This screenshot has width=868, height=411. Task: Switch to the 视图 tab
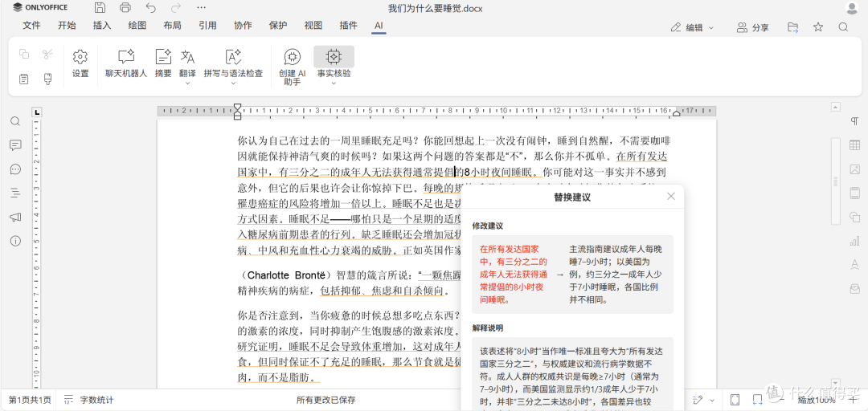(313, 26)
